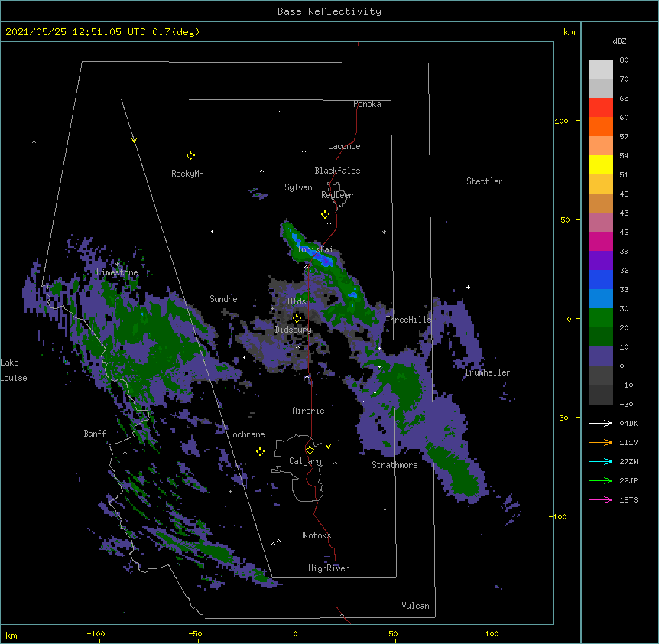This screenshot has width=659, height=644.
Task: Click the Lacombe label
Action: pyautogui.click(x=344, y=146)
